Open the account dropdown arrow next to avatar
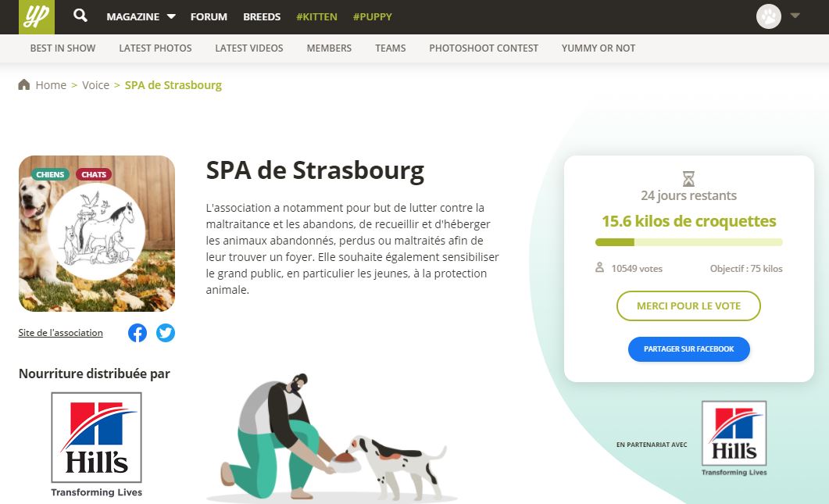The height and width of the screenshot is (504, 829). [795, 16]
